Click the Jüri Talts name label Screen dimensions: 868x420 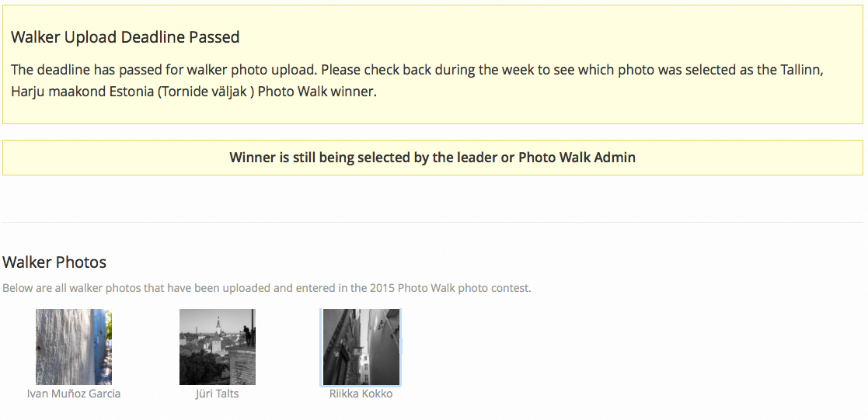pyautogui.click(x=217, y=394)
